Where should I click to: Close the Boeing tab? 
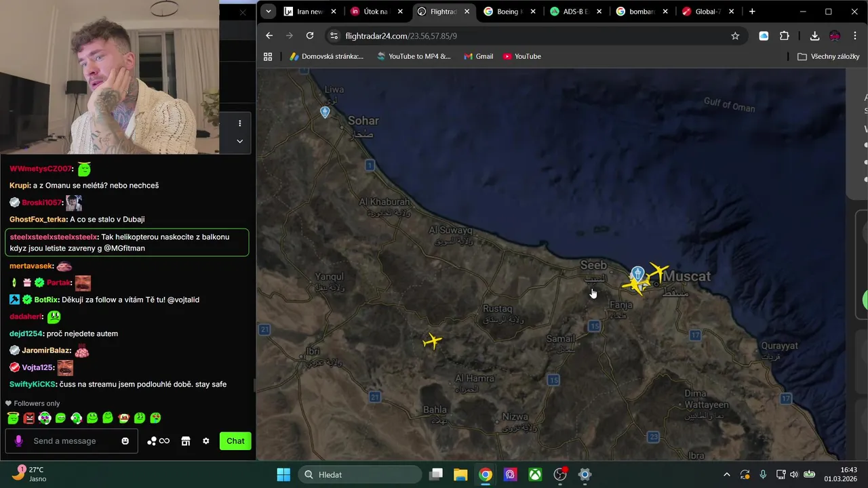pyautogui.click(x=533, y=12)
